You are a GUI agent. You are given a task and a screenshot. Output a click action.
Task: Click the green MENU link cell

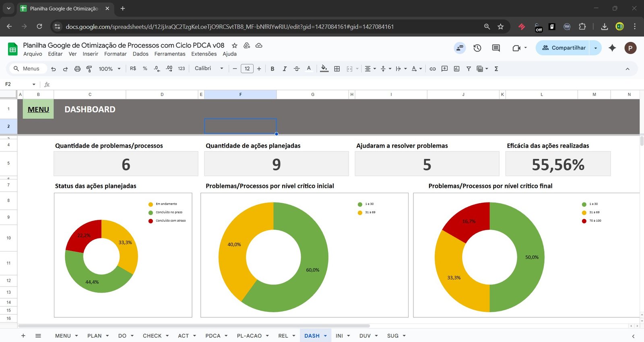(38, 109)
